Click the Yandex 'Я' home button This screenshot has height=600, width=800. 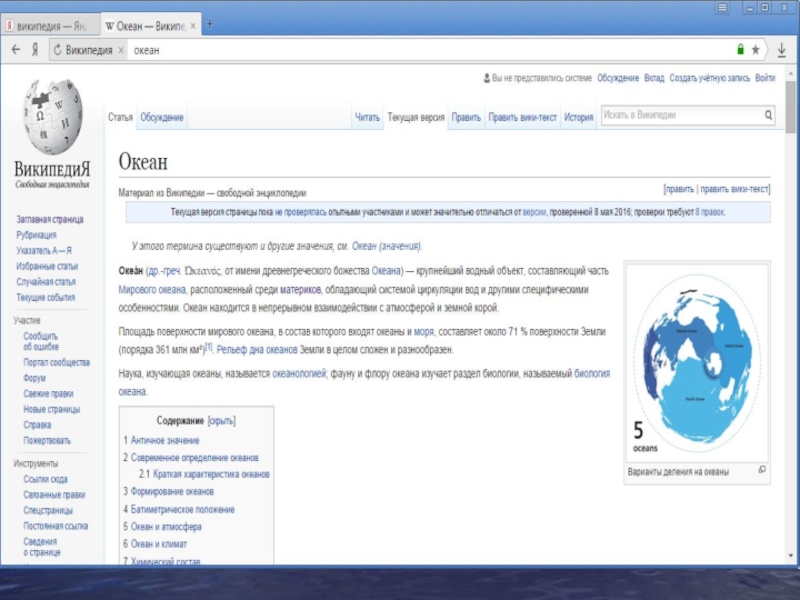click(35, 49)
